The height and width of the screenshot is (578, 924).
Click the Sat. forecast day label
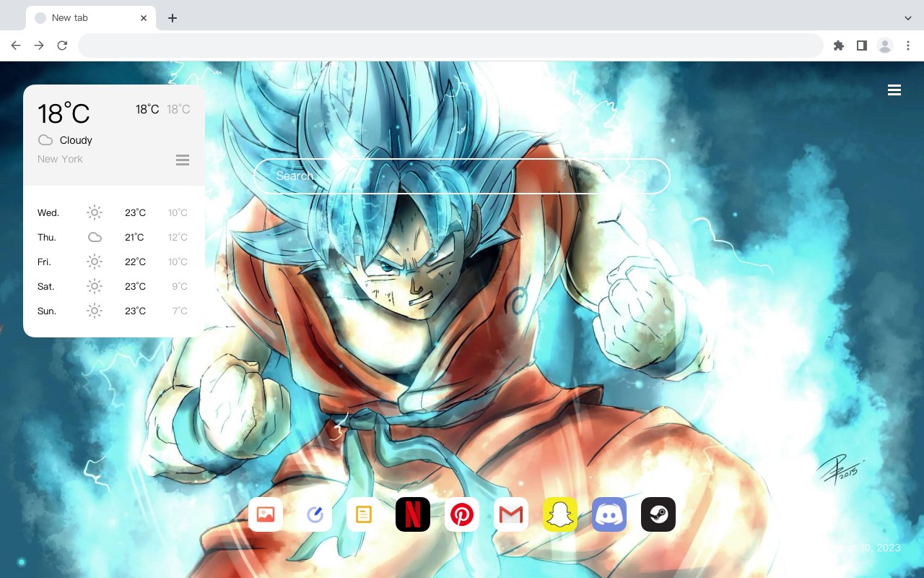click(x=46, y=286)
